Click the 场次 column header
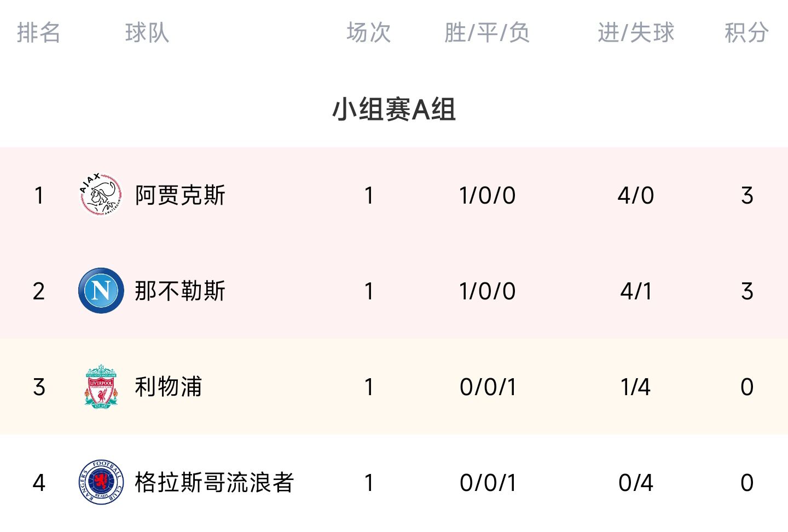Image resolution: width=788 pixels, height=532 pixels. (369, 32)
